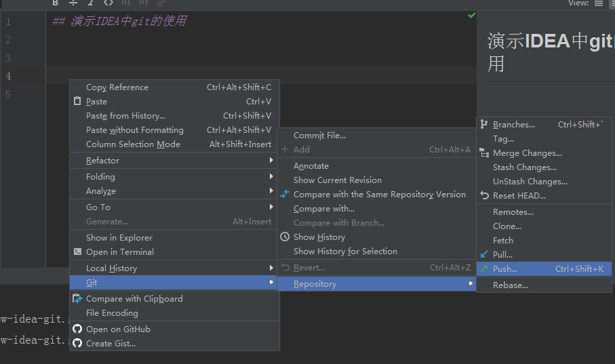This screenshot has width=615, height=364.
Task: Click the preview pane heading 演示IDEA中git
Action: point(551,41)
